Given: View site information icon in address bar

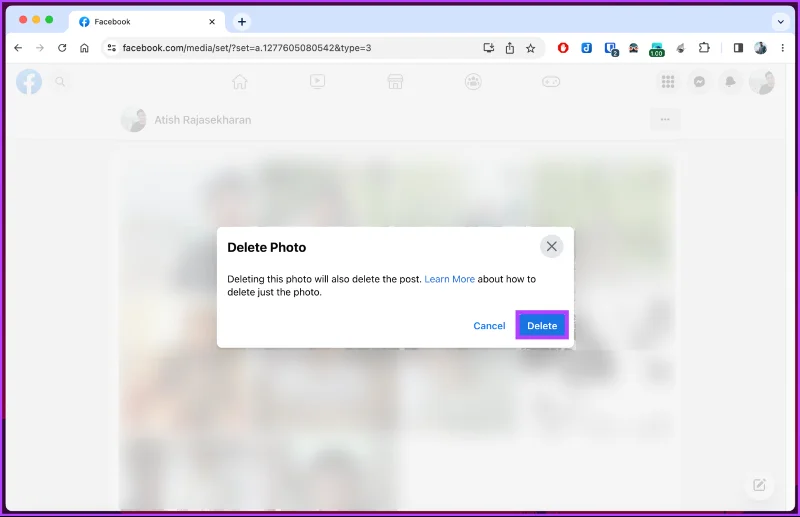Looking at the screenshot, I should (111, 48).
